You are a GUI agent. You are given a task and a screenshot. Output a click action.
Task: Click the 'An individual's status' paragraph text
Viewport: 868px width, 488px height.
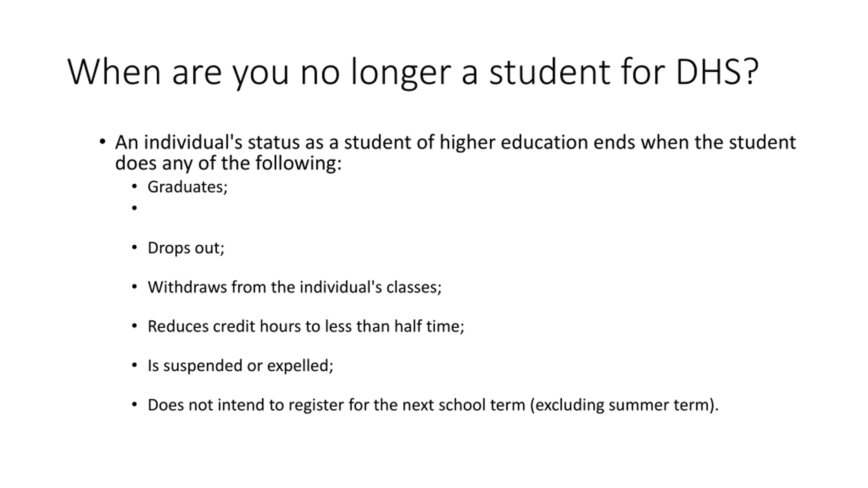[x=455, y=152]
